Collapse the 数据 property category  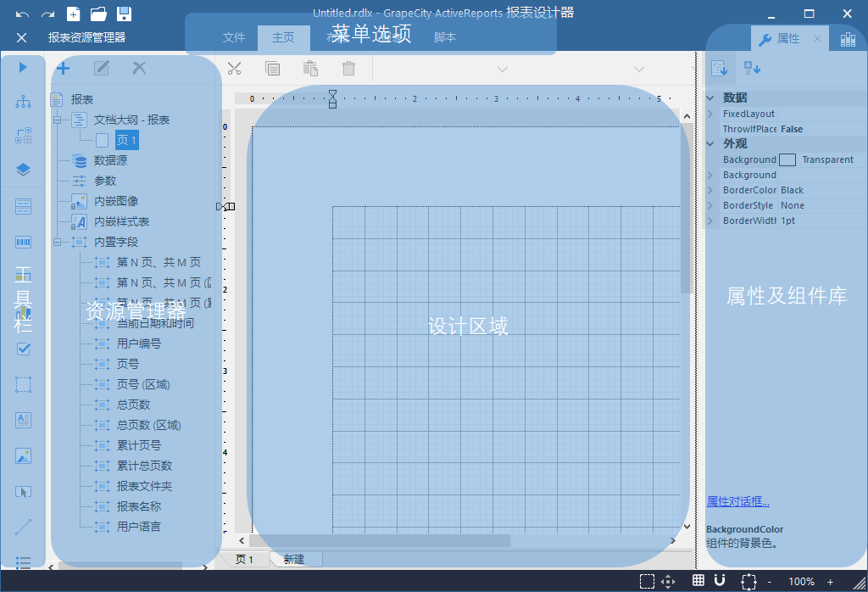point(710,98)
